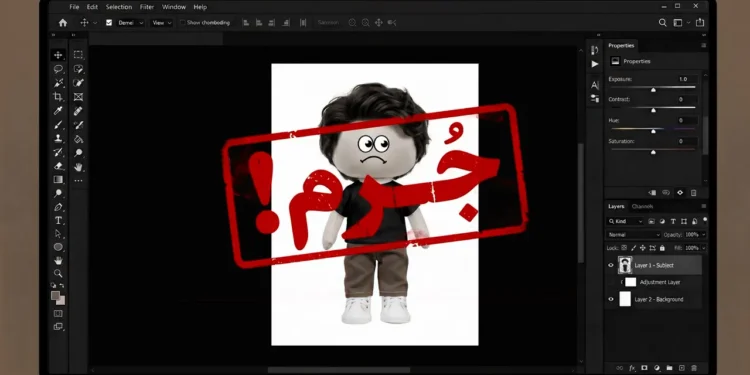The width and height of the screenshot is (750, 375).
Task: Toggle lock image pixels brush icon
Action: (633, 248)
